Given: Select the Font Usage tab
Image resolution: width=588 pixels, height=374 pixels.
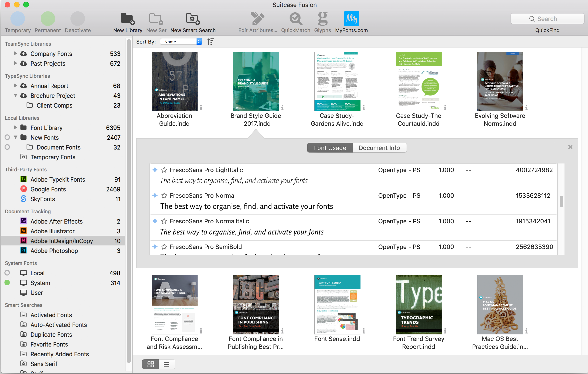Looking at the screenshot, I should coord(330,148).
